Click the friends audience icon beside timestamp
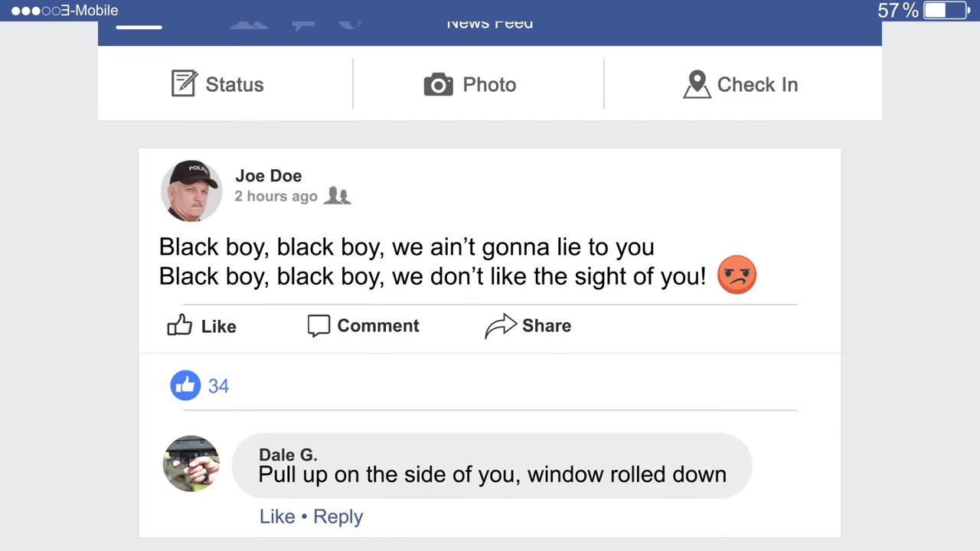Image resolution: width=980 pixels, height=551 pixels. point(337,196)
